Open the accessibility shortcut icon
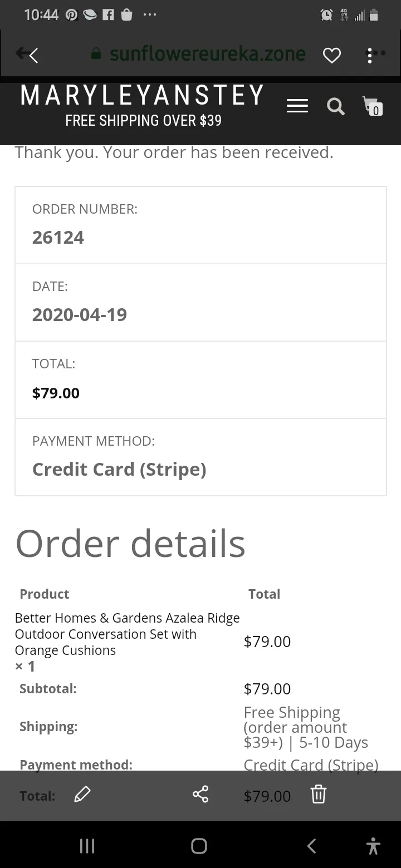The image size is (401, 868). click(x=373, y=846)
